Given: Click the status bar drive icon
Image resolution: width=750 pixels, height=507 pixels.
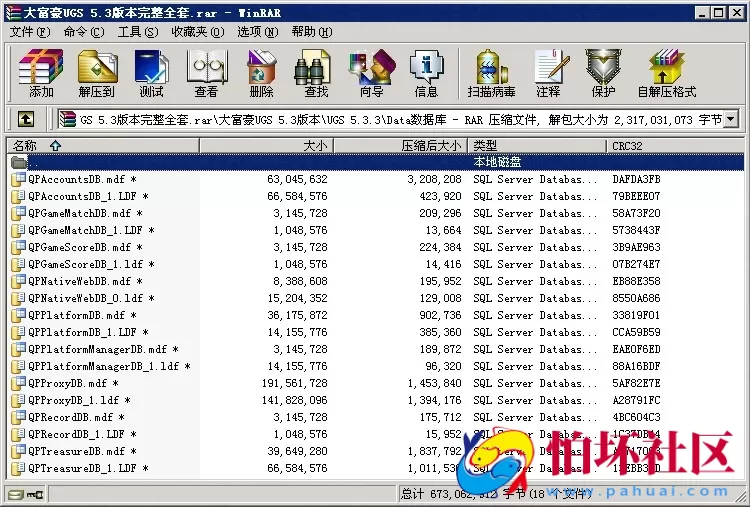Looking at the screenshot, I should coord(16,494).
